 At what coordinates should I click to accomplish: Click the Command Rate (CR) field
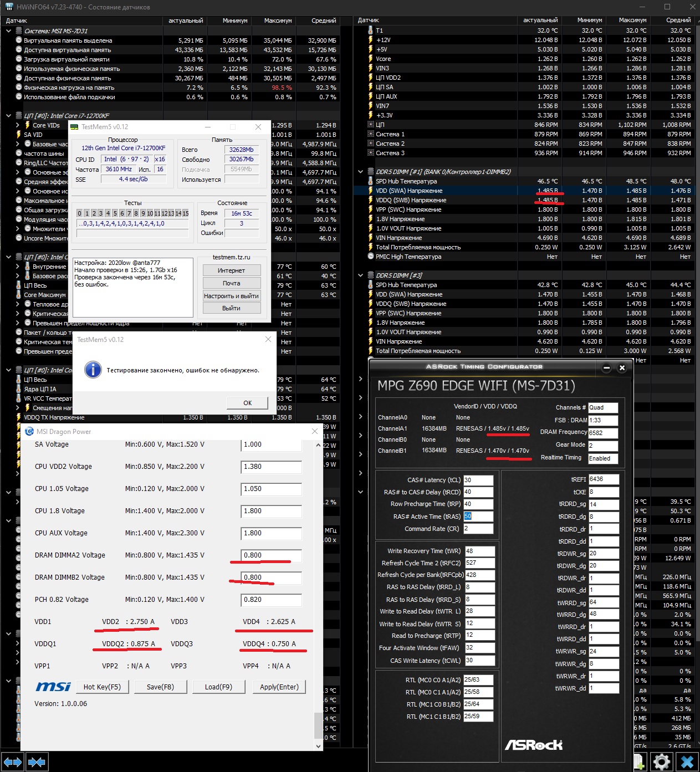point(478,529)
